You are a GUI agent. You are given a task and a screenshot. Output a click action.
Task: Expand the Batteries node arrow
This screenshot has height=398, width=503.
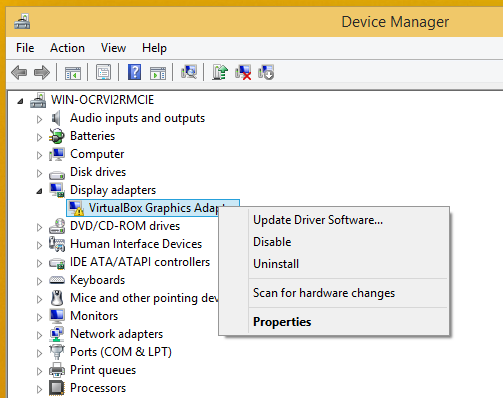pos(39,137)
